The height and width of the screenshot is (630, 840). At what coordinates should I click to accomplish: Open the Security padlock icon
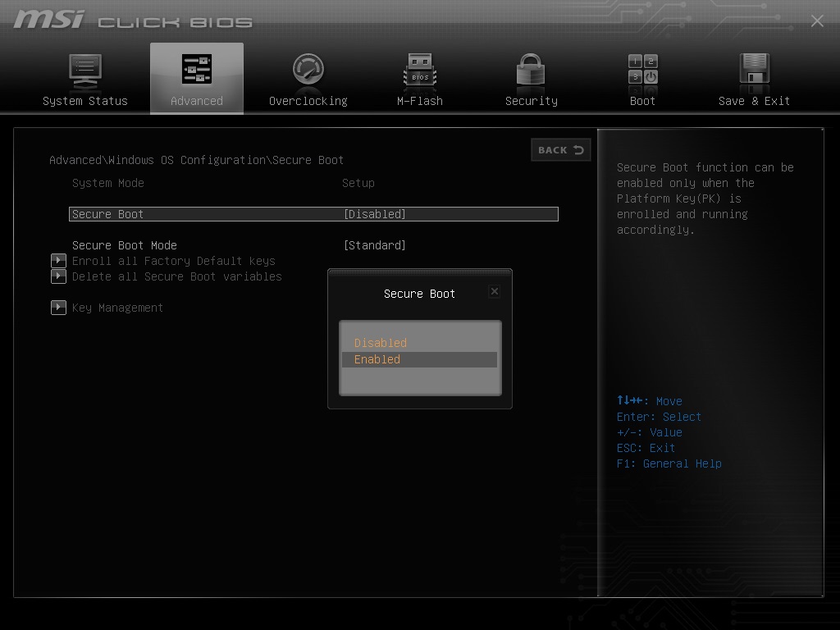[x=531, y=69]
